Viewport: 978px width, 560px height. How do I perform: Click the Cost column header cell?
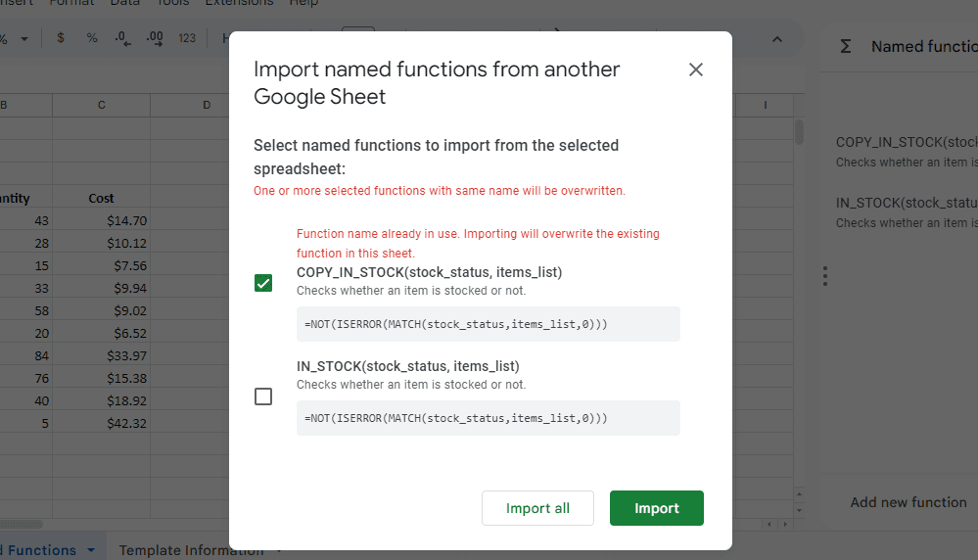pos(101,198)
